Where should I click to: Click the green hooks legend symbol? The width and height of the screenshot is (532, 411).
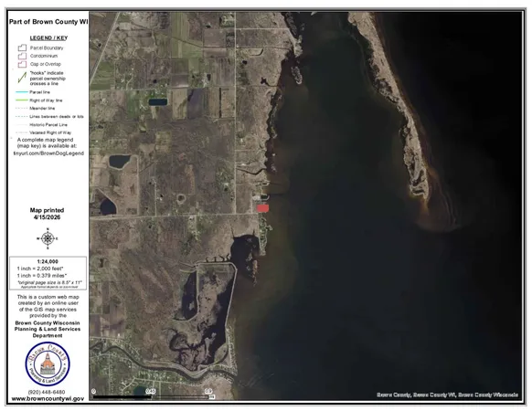pos(22,78)
